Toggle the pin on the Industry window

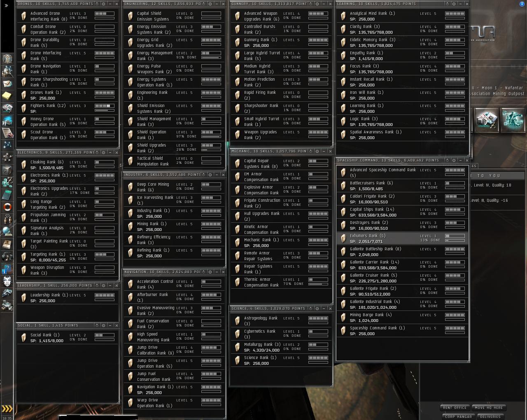(210, 175)
